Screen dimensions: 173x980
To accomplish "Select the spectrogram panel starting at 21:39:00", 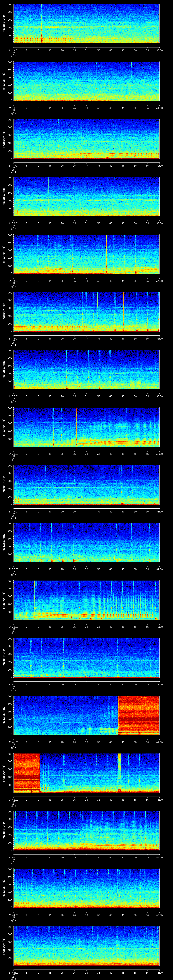I will pos(87,600).
